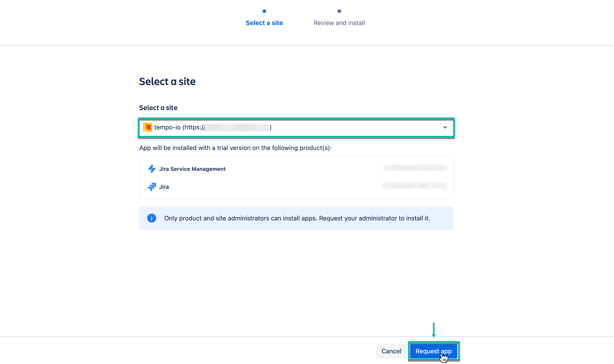Screen dimensions: 614x364
Task: Click the Jira Service Management lightning bolt logo
Action: pyautogui.click(x=152, y=169)
